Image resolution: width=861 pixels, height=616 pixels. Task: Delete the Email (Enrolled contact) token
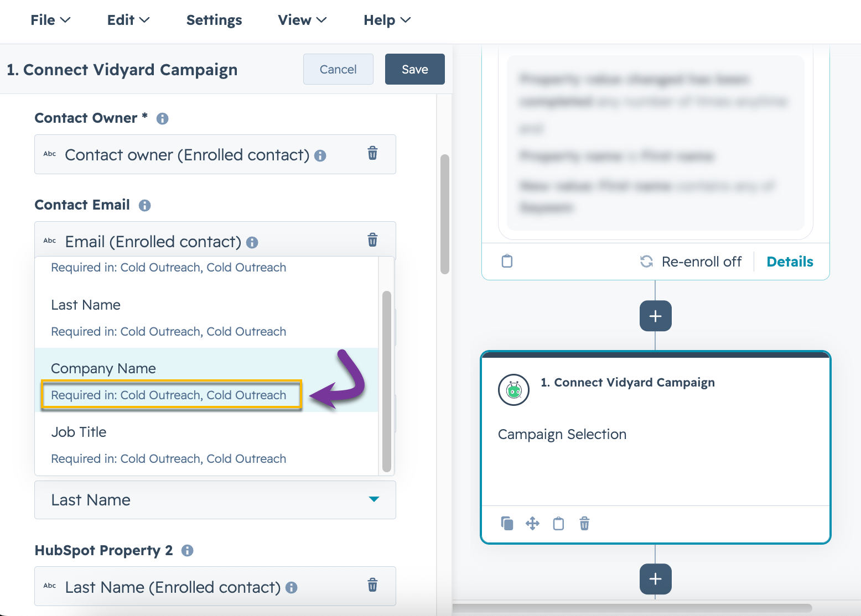tap(372, 240)
